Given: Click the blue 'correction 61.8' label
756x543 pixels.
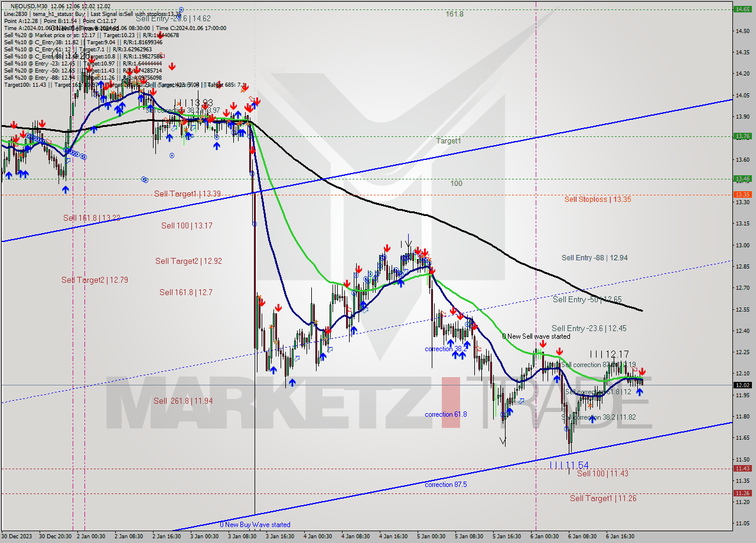Looking at the screenshot, I should [x=446, y=414].
